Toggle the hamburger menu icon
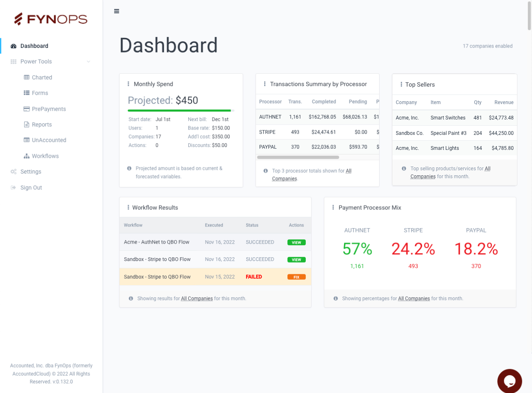532x393 pixels. (117, 11)
